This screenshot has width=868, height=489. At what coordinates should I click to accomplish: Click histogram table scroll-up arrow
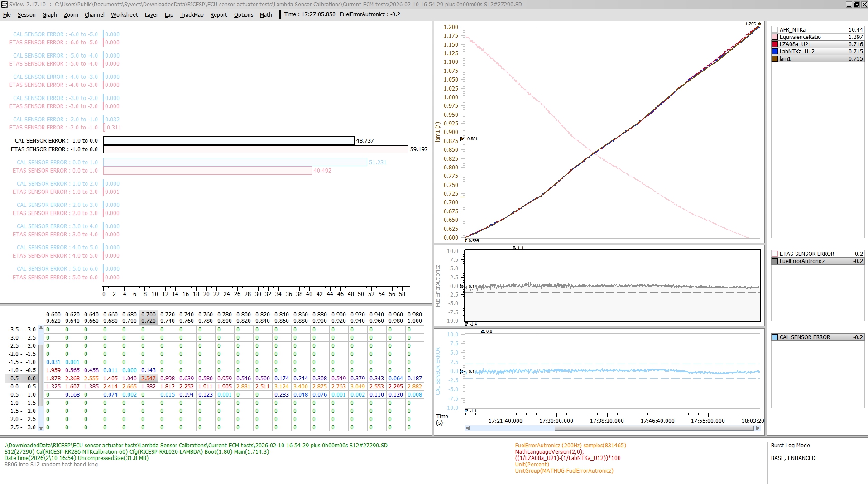(x=41, y=328)
